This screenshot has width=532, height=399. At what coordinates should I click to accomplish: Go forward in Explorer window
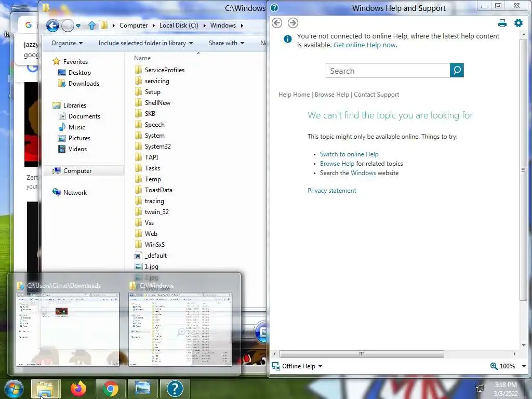point(68,25)
